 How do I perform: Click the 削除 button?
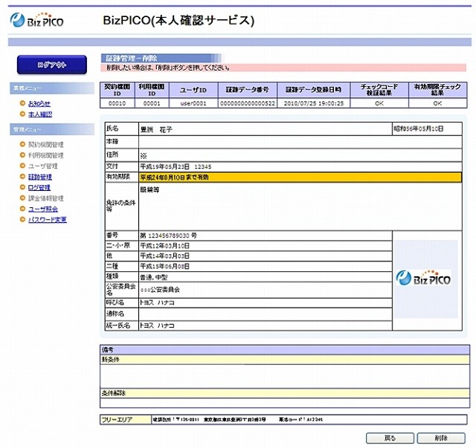point(441,438)
